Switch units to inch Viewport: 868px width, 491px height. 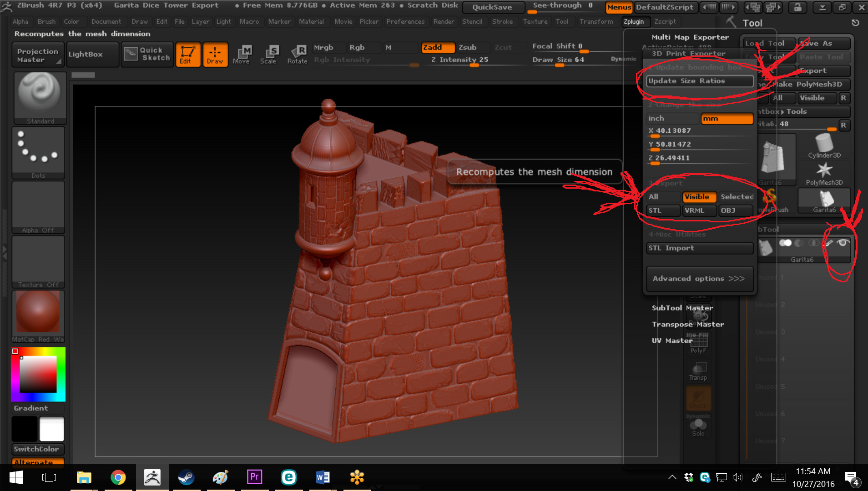pos(672,119)
